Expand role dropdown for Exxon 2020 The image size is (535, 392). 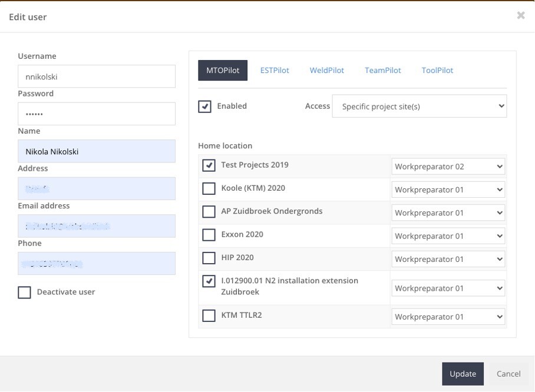(448, 236)
